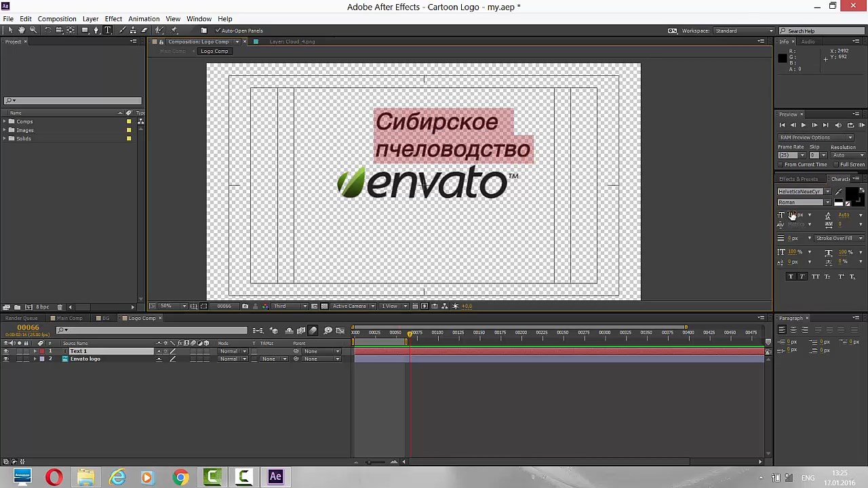Viewport: 868px width, 488px height.
Task: Click Center text in Paragraph panel
Action: 793,329
